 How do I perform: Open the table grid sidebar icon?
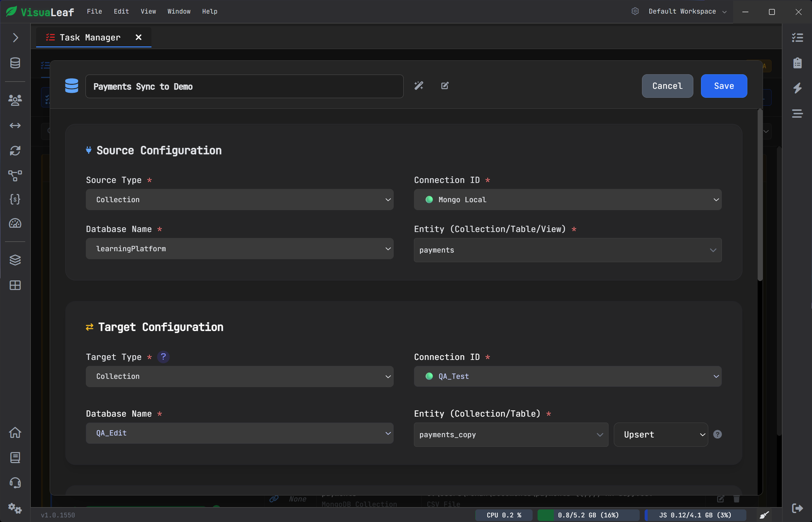click(15, 285)
